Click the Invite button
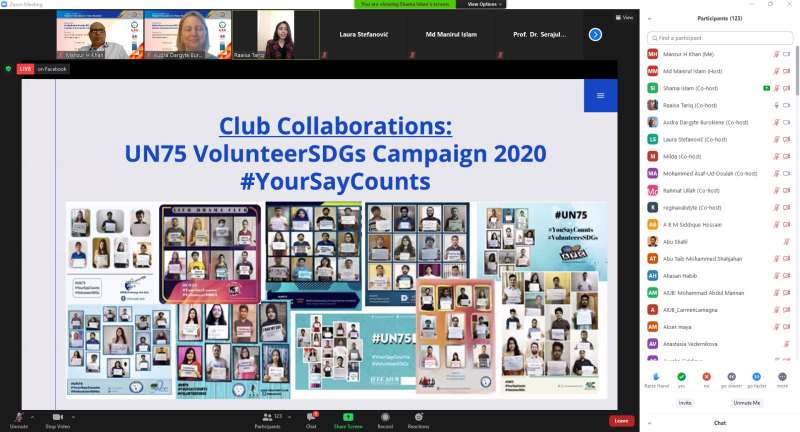This screenshot has width=800, height=432. tap(685, 402)
